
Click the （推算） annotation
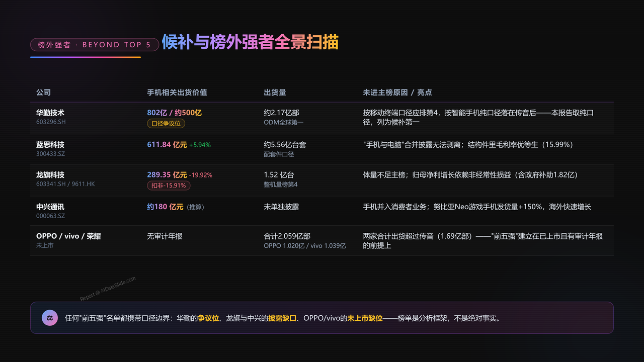(195, 207)
